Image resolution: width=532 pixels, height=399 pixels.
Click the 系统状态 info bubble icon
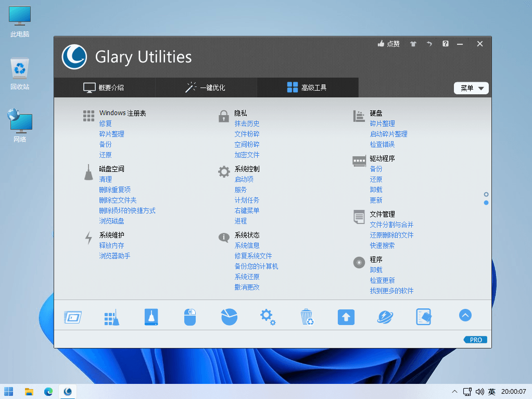(224, 238)
